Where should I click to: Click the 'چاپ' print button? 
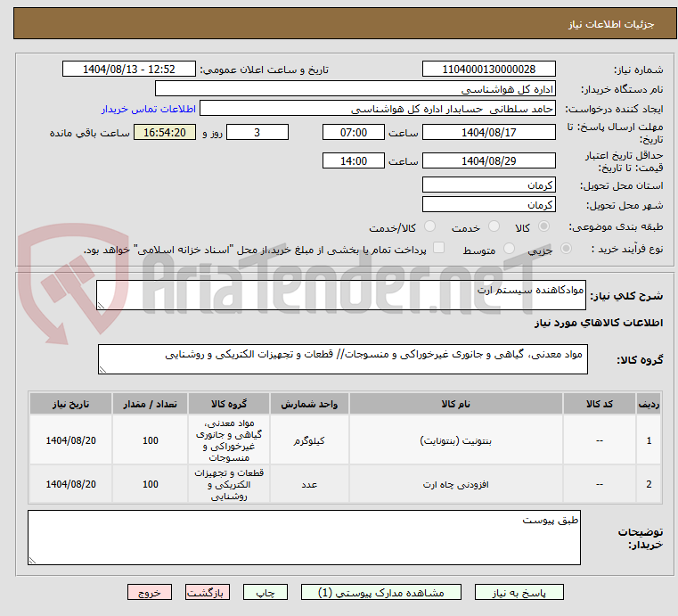(x=265, y=592)
